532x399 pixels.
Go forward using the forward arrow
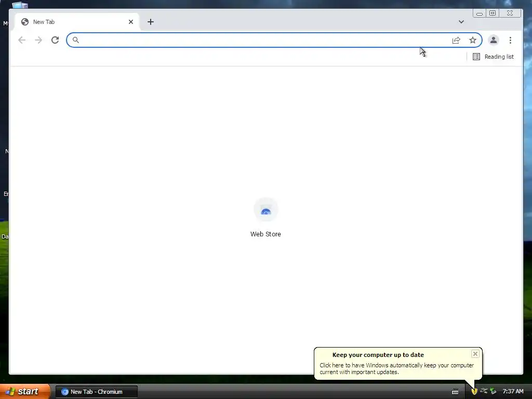tap(38, 40)
